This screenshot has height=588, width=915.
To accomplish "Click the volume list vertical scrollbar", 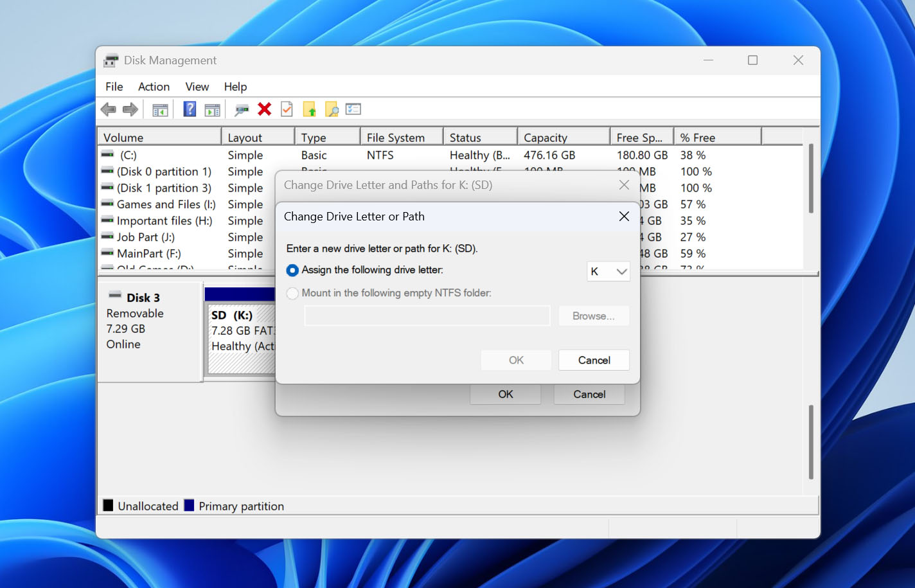I will pyautogui.click(x=811, y=179).
